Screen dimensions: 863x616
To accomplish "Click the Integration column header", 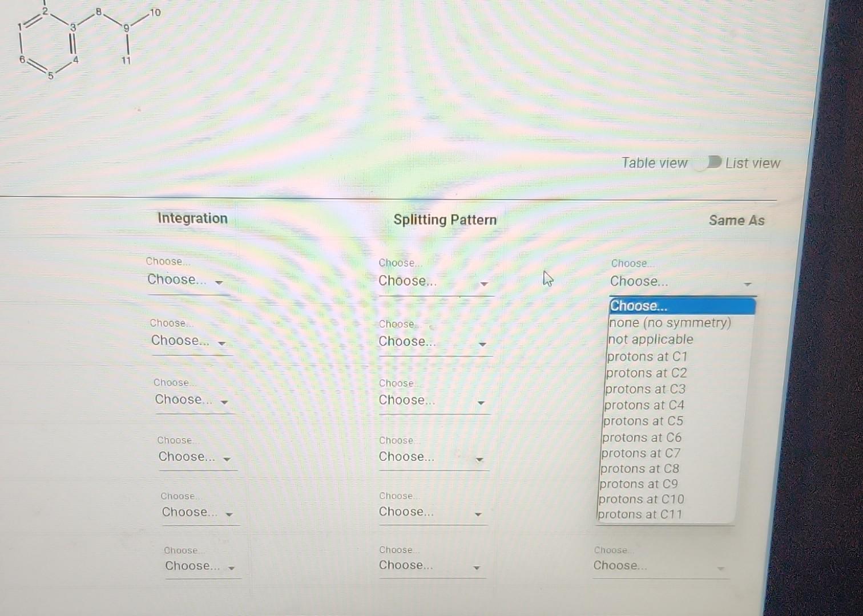I will (192, 218).
